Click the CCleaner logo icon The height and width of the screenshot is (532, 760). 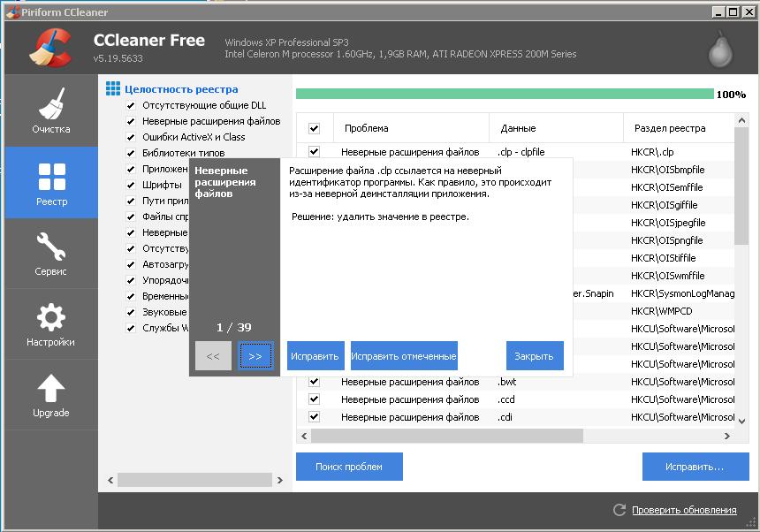[x=50, y=47]
